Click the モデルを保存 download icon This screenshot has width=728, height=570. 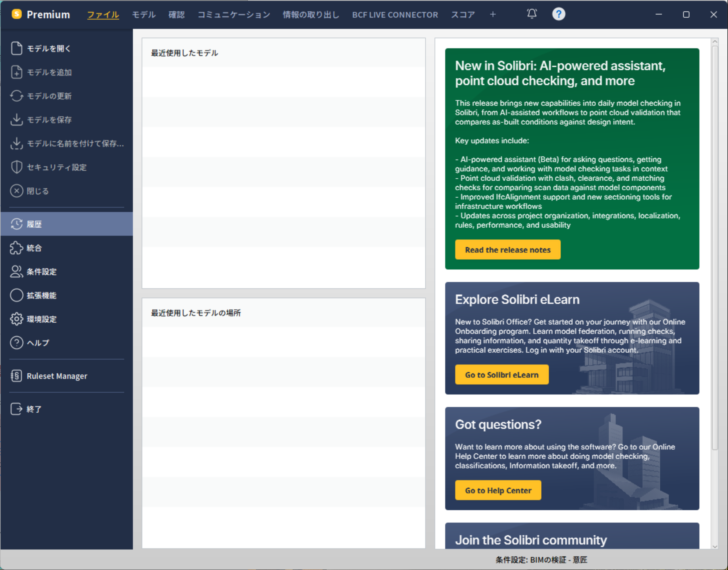[x=16, y=119]
